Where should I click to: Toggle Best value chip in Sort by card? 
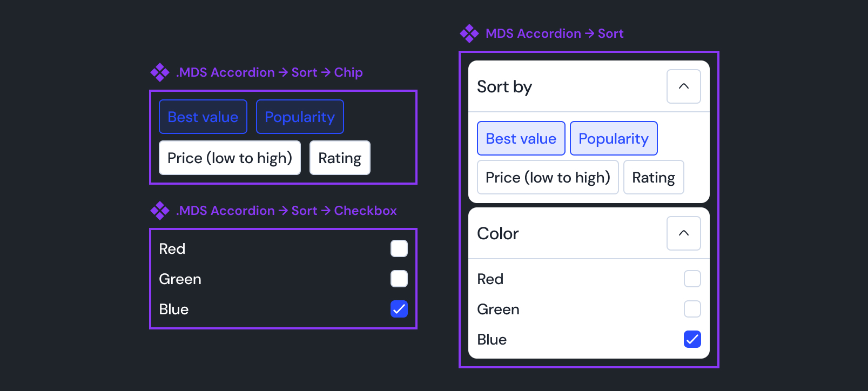click(x=521, y=139)
